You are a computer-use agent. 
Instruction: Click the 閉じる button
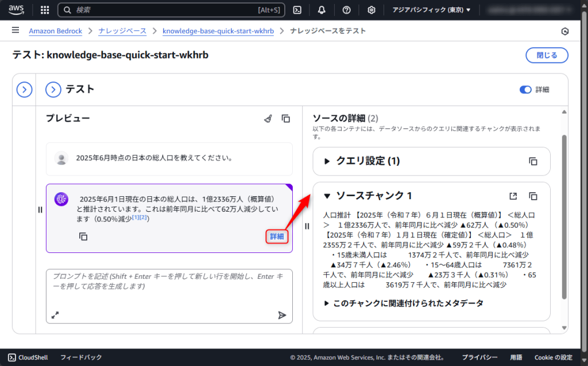547,56
